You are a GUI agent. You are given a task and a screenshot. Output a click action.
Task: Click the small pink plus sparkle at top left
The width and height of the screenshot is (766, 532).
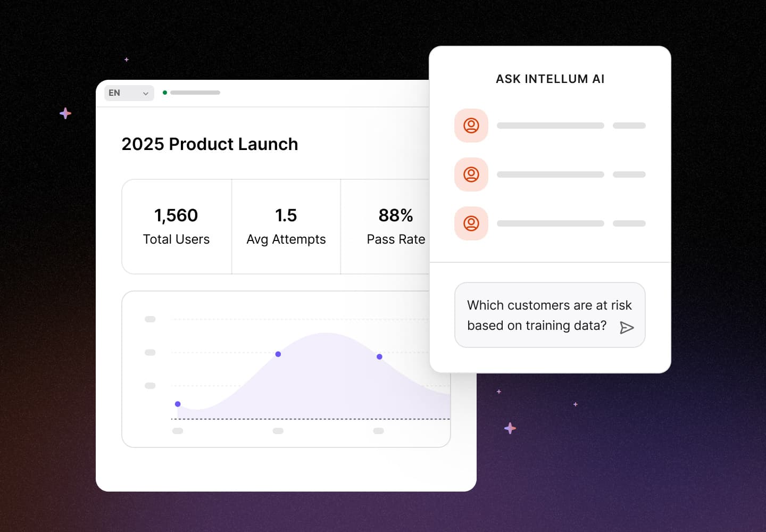coord(127,60)
